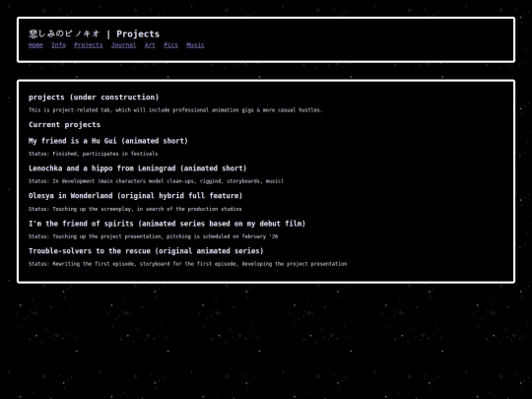Viewport: 532px width, 399px height.
Task: Click the 'Status: In development' line
Action: point(156,181)
